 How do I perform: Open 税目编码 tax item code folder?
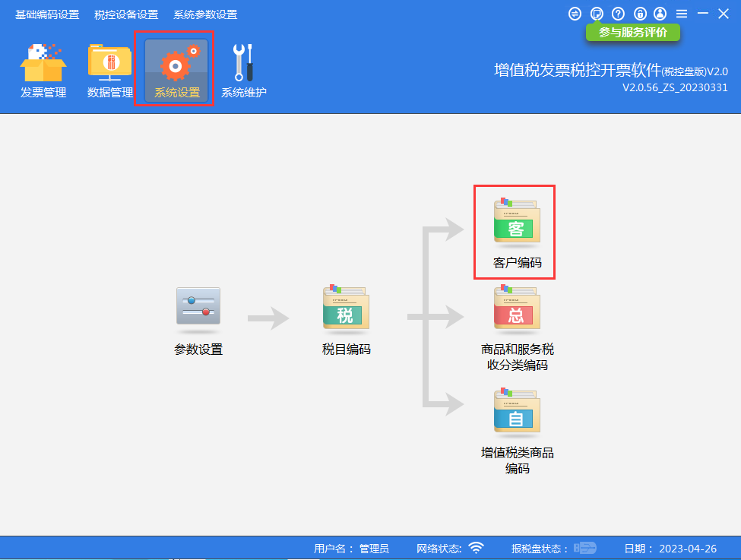pos(346,321)
